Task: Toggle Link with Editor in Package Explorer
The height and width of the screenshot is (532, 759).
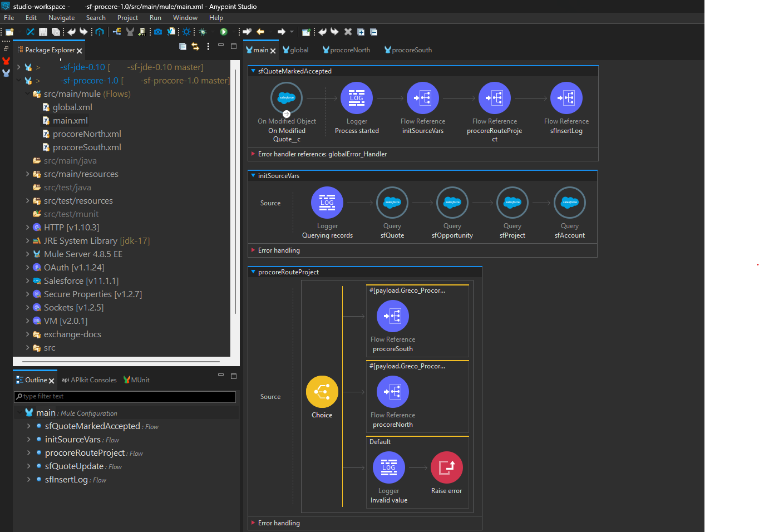Action: (194, 46)
